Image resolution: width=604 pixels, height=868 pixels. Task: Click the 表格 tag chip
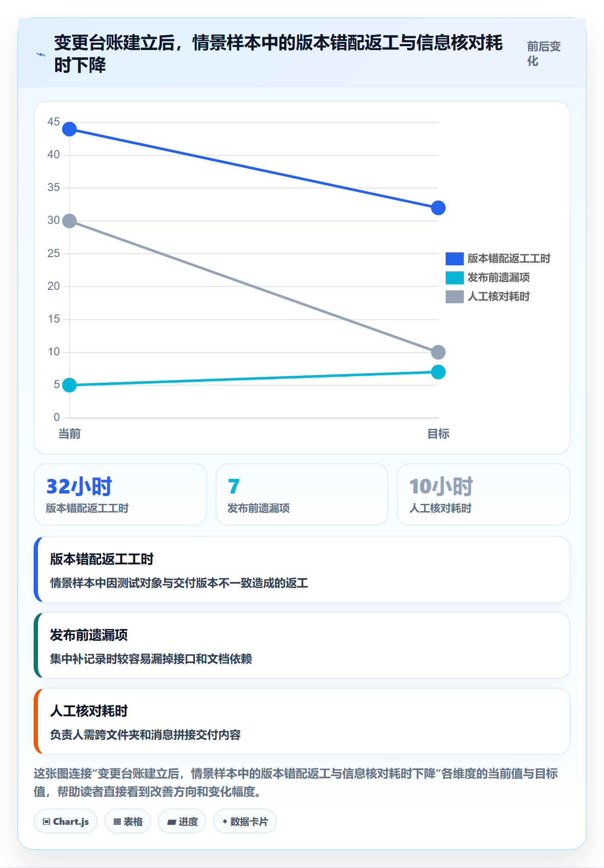[128, 821]
